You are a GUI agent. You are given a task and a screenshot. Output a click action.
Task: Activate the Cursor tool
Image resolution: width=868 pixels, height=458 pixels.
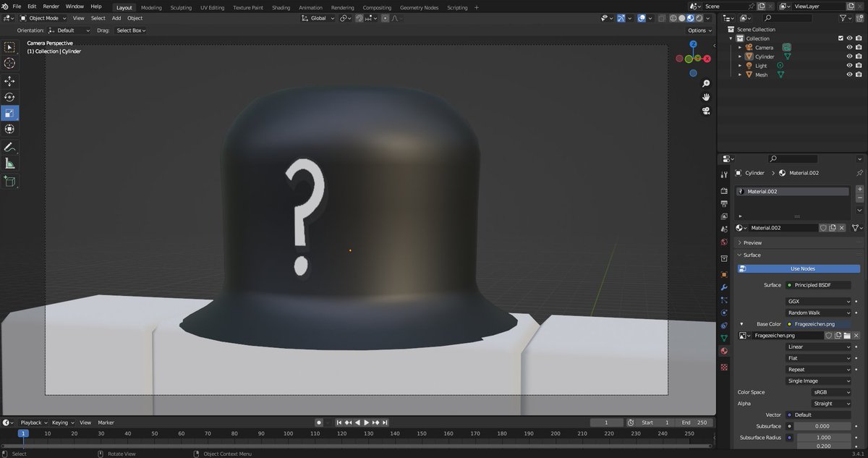coord(10,64)
